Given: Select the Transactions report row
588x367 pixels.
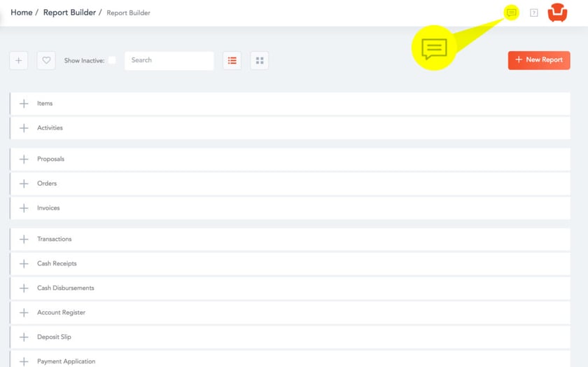Looking at the screenshot, I should point(55,239).
